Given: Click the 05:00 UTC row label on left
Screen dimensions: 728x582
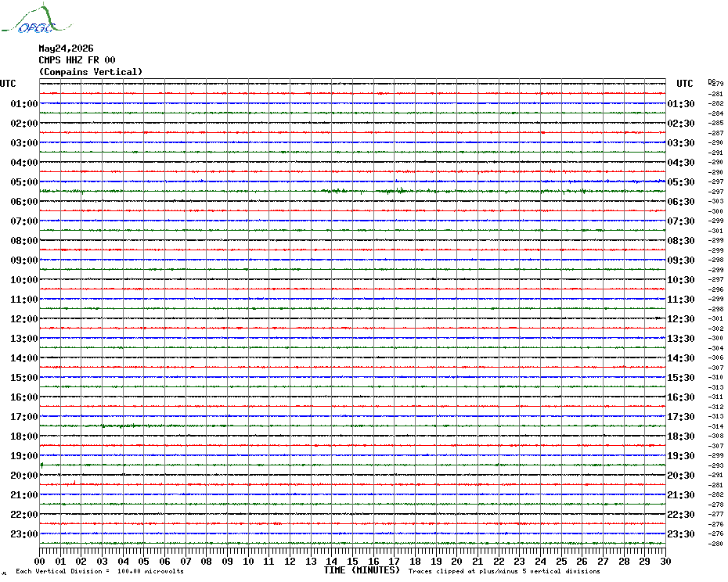Looking at the screenshot, I should [24, 182].
